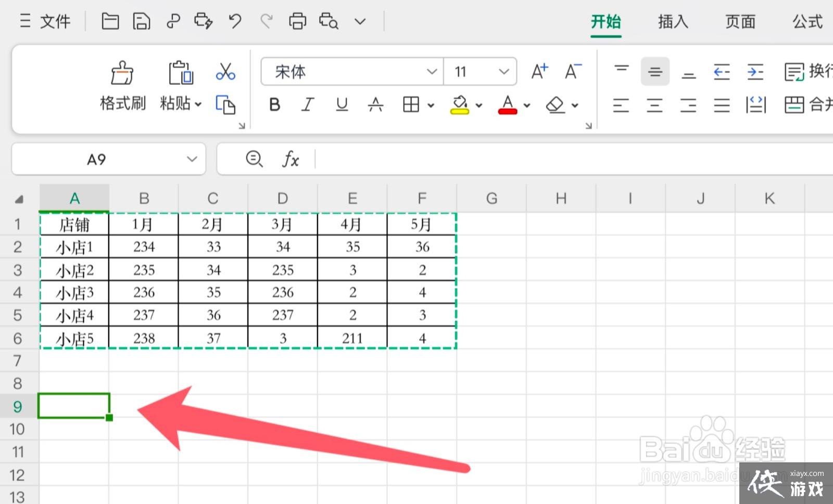Screen dimensions: 833x504
Task: Increase font size with A+ icon
Action: click(x=540, y=71)
